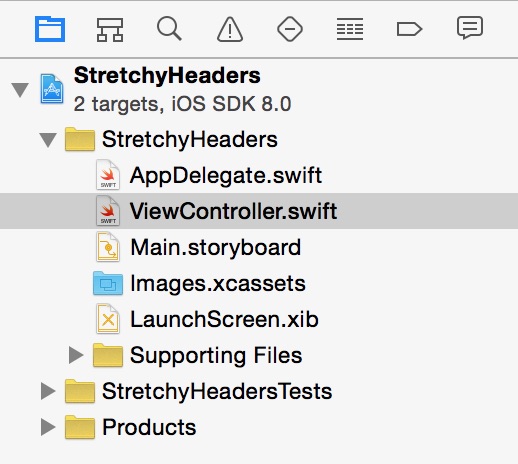Expand the Products folder

pyautogui.click(x=48, y=427)
